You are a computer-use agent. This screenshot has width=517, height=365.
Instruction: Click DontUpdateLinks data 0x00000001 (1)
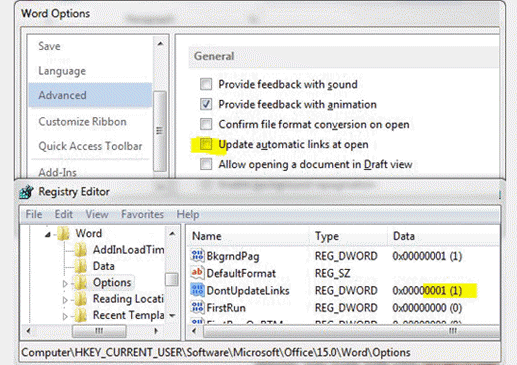(427, 291)
